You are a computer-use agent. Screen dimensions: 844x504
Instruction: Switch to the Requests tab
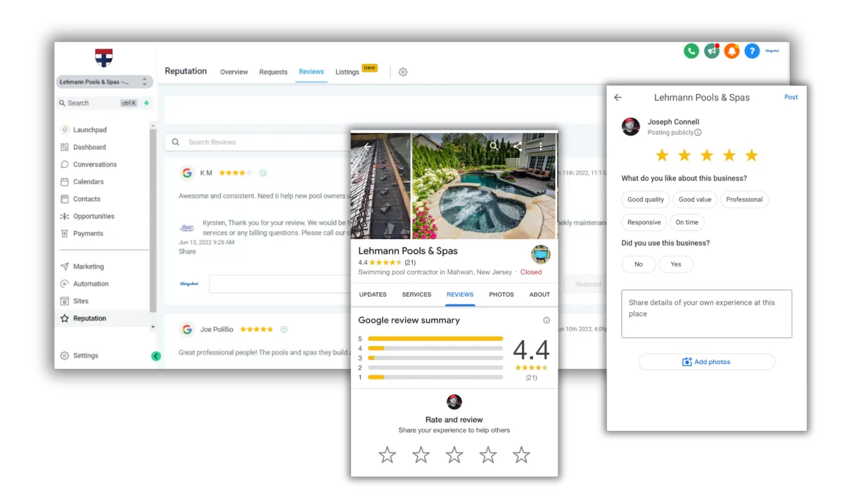tap(274, 72)
